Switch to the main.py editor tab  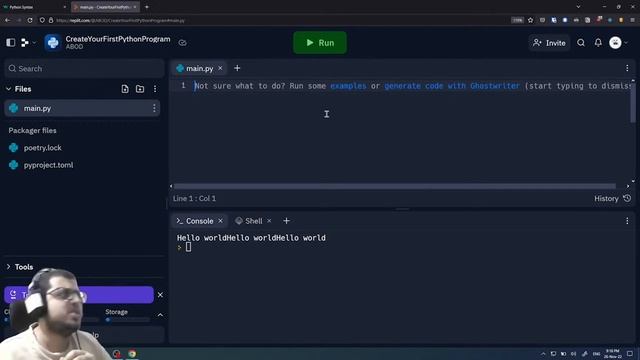click(x=200, y=69)
